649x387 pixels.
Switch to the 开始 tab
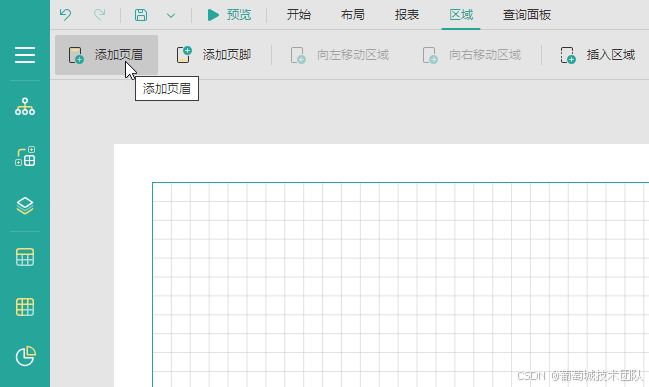pos(298,15)
